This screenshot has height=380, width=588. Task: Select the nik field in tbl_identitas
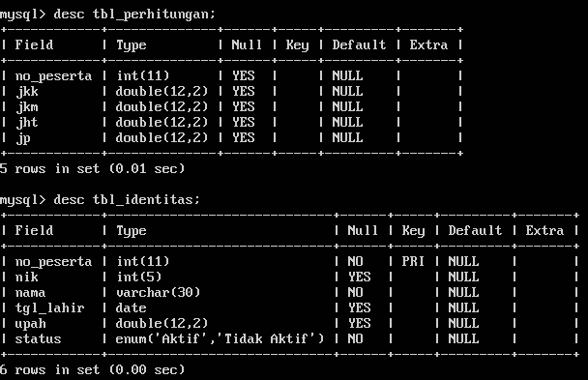[x=27, y=277]
